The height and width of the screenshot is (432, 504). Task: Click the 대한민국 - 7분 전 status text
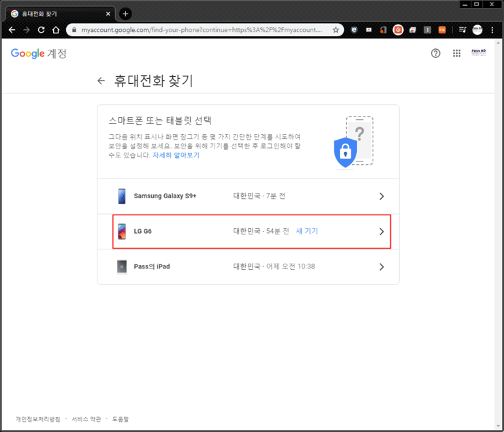[259, 196]
